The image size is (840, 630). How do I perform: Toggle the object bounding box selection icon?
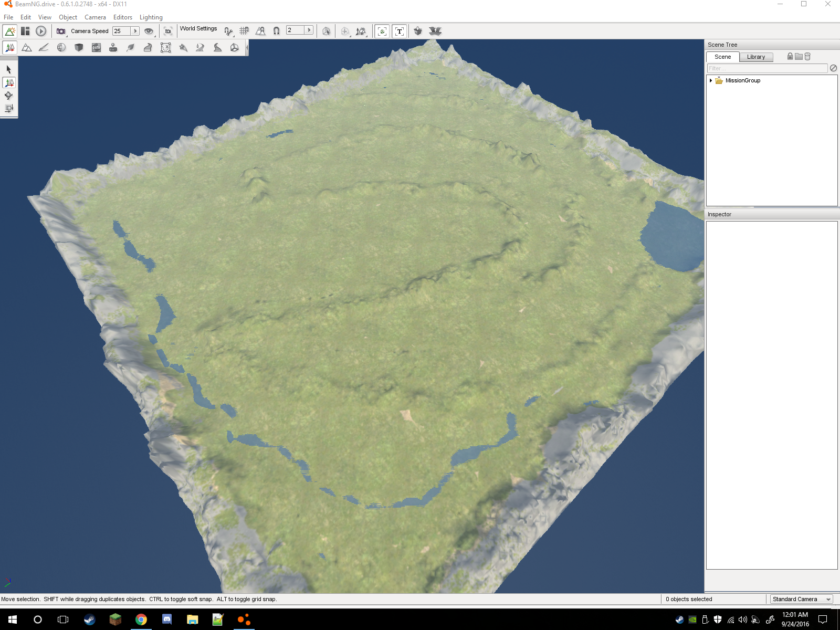click(x=327, y=31)
